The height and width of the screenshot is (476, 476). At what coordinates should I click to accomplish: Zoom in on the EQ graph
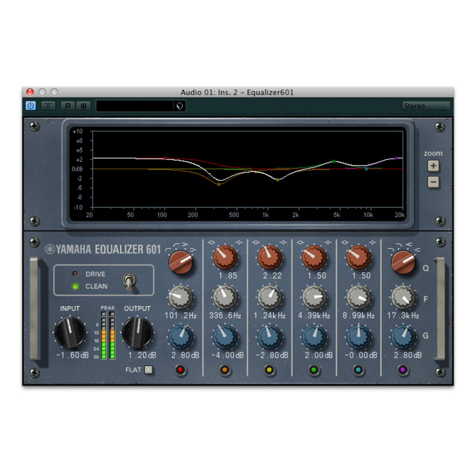(x=433, y=166)
